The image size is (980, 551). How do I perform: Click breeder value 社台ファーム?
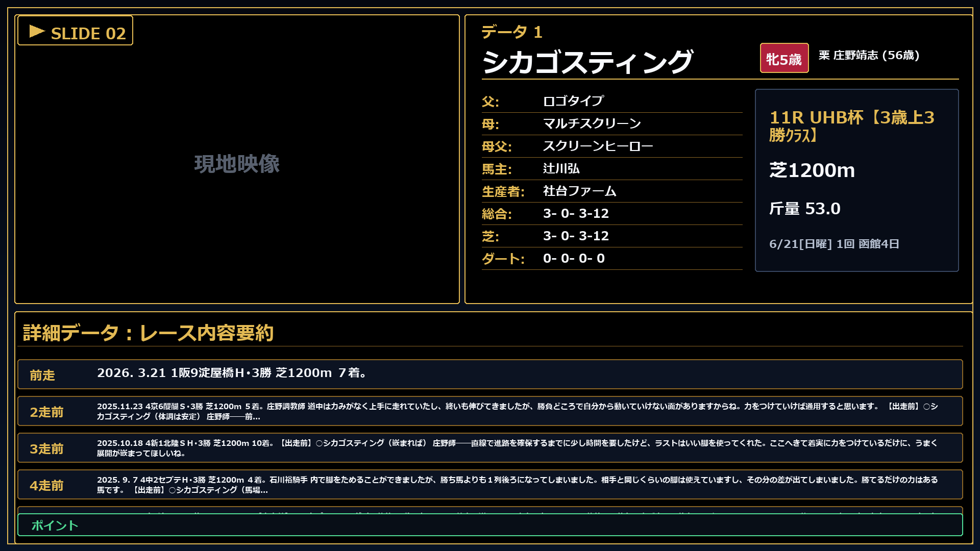pyautogui.click(x=580, y=191)
